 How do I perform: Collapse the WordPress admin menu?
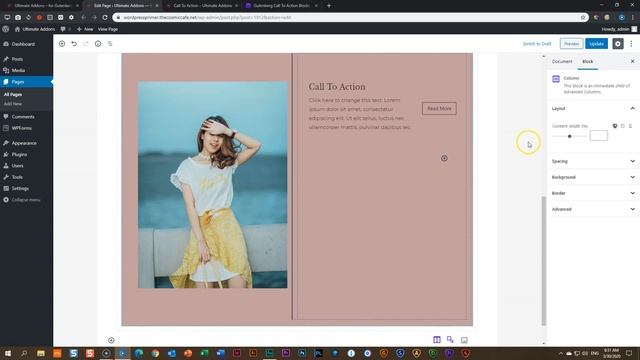pyautogui.click(x=26, y=200)
